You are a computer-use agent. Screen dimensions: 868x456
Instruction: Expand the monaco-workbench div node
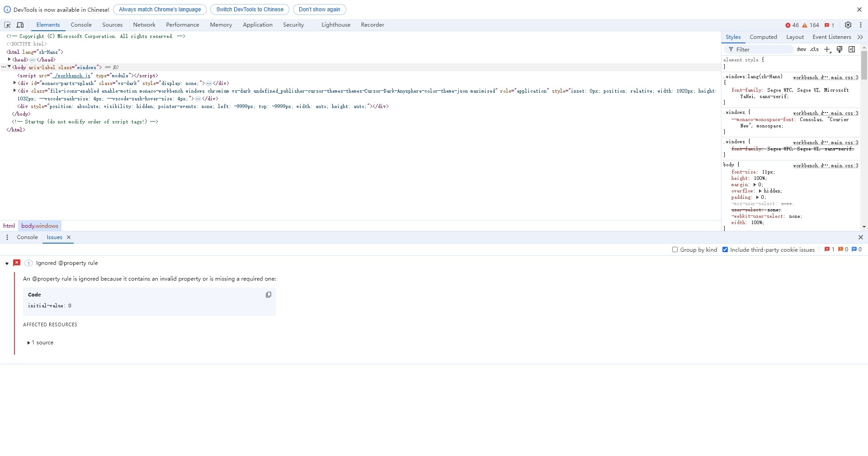click(x=14, y=90)
